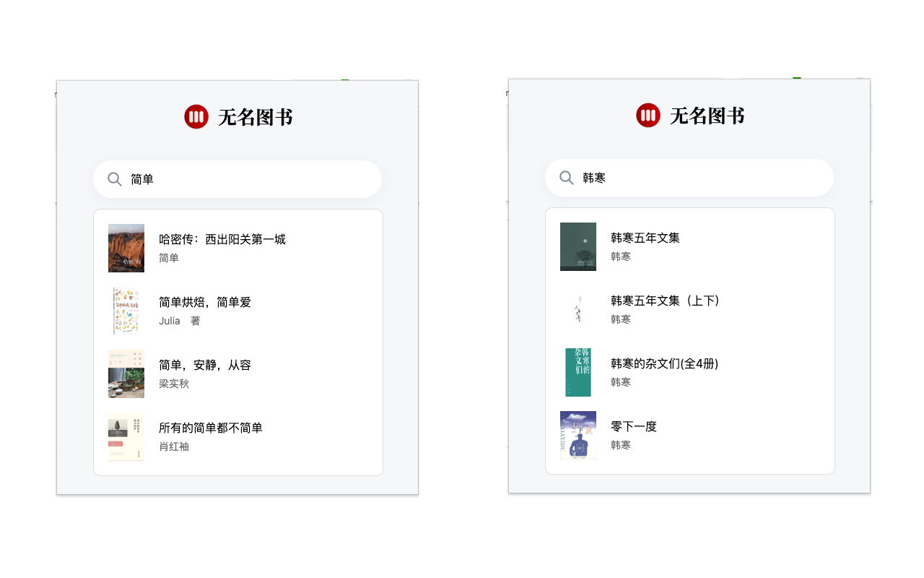The width and height of the screenshot is (924, 578).
Task: Open the book cover of 哈密传：西出阳关第一城
Action: click(x=126, y=248)
